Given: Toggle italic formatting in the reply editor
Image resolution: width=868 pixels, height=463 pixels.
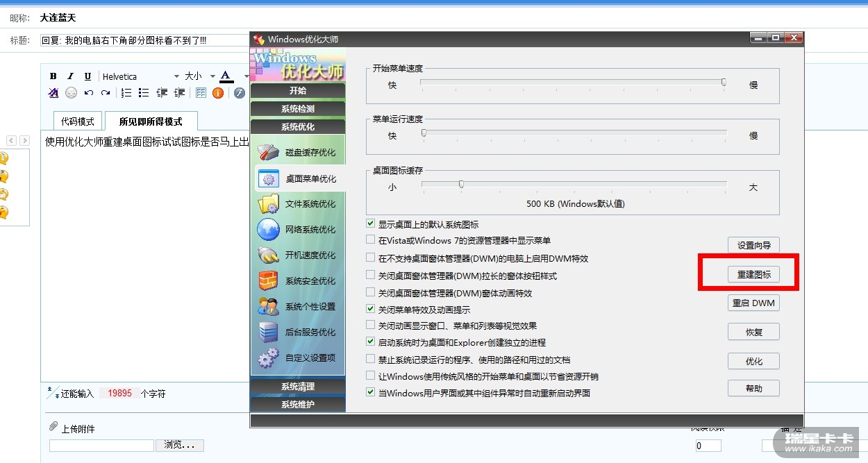Looking at the screenshot, I should click(70, 76).
